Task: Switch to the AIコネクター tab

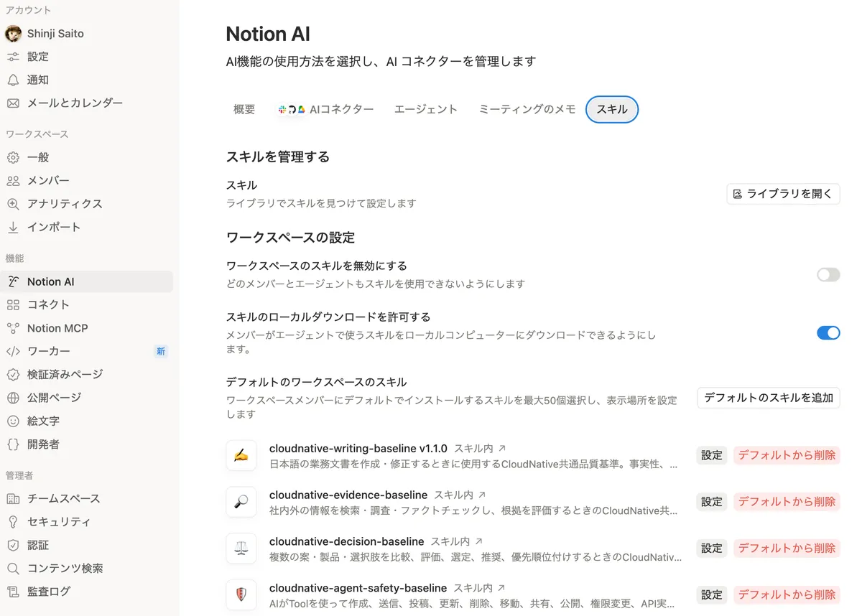Action: click(x=326, y=109)
